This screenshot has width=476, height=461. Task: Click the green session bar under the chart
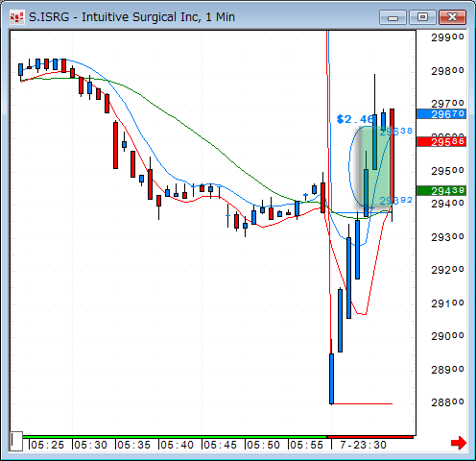coord(175,437)
